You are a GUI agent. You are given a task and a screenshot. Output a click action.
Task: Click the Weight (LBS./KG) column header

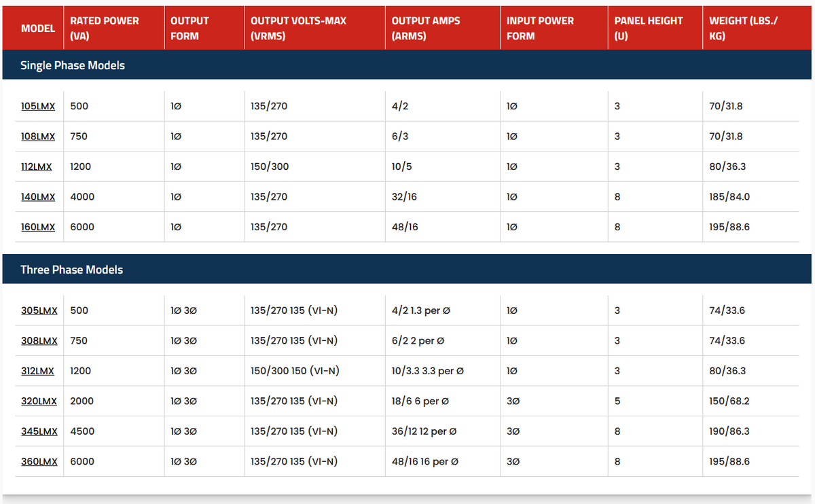click(x=743, y=28)
